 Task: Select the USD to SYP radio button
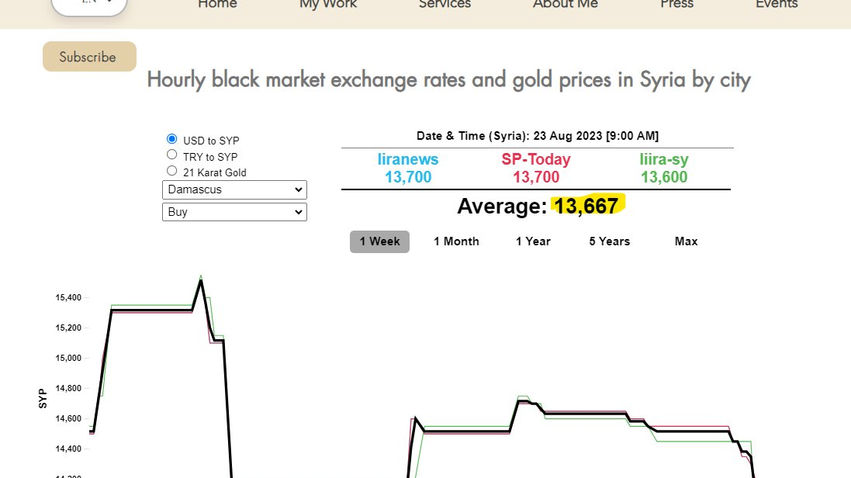tap(172, 139)
